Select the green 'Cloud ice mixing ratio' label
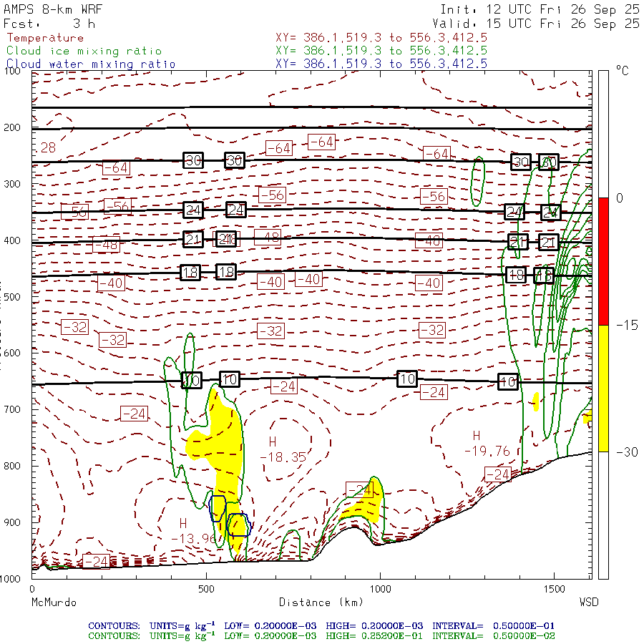Viewport: 644px width, 644px height. click(84, 51)
